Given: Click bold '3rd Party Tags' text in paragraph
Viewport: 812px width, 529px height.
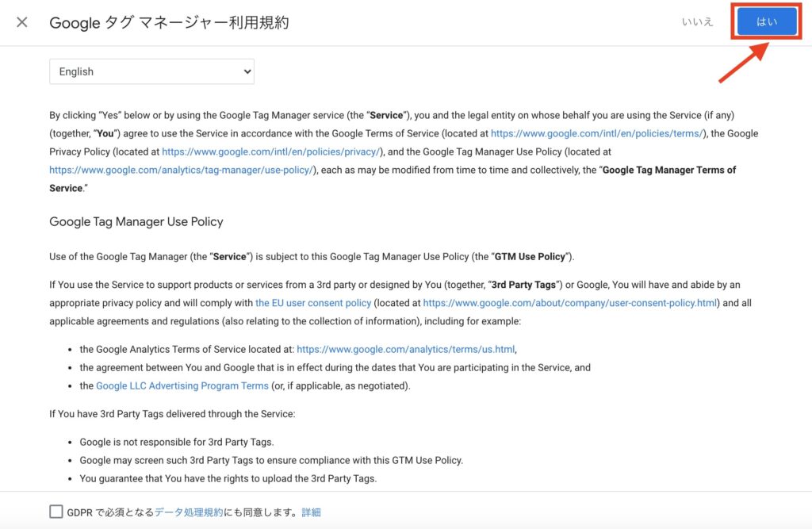Looking at the screenshot, I should 523,285.
